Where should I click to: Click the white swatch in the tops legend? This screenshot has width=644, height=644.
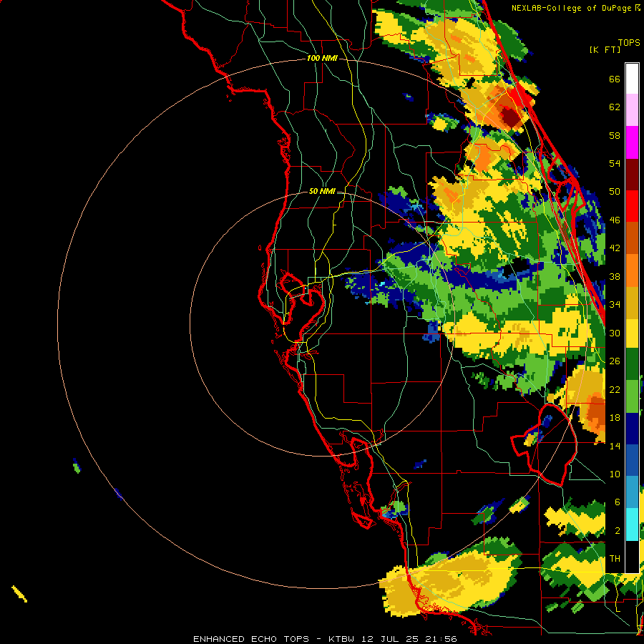coord(632,79)
